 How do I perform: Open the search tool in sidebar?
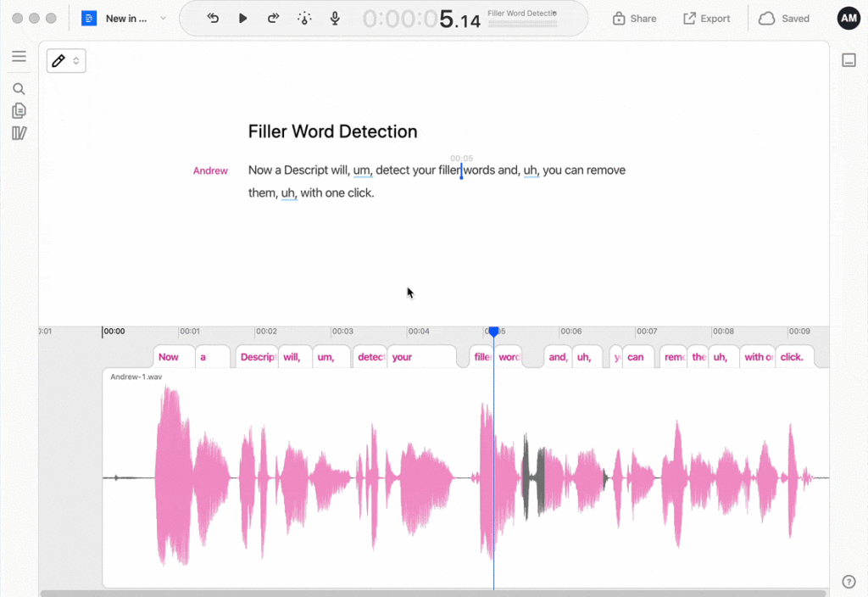point(19,88)
